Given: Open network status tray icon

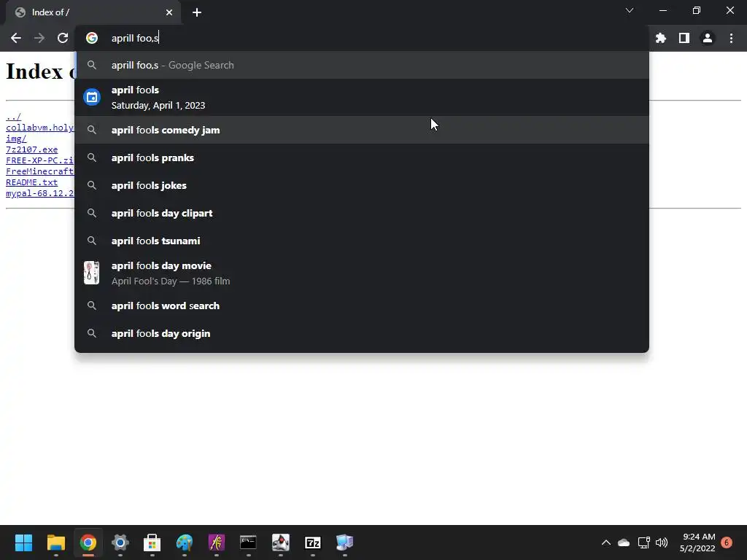Looking at the screenshot, I should pyautogui.click(x=643, y=542).
